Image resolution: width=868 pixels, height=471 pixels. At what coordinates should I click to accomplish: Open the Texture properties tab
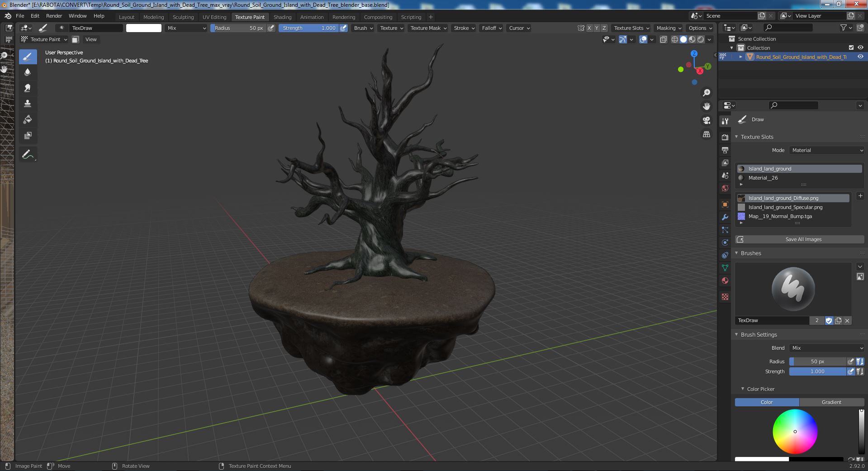pos(725,297)
